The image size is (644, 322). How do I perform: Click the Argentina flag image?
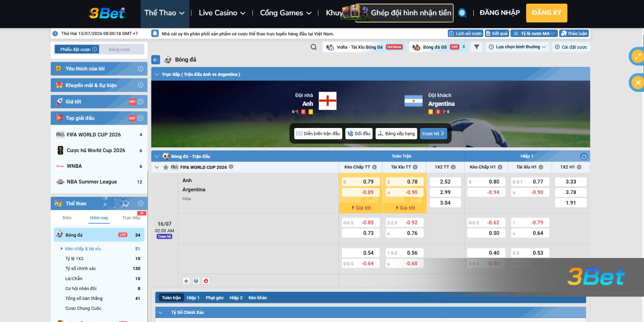[413, 101]
